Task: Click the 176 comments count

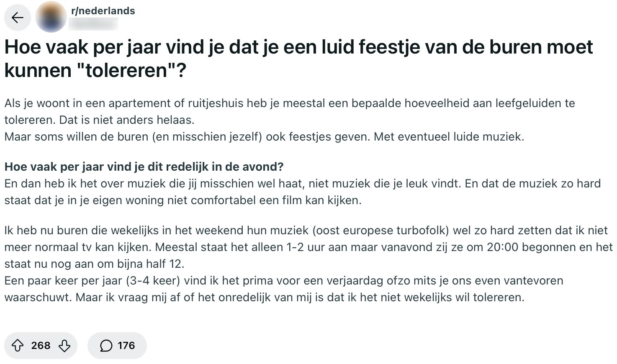Action: pos(126,346)
